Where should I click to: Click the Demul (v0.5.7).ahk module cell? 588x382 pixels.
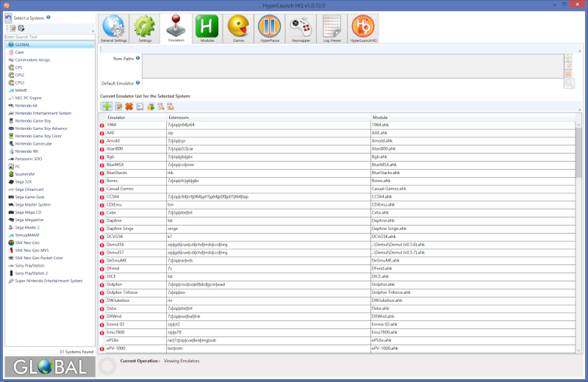tap(473, 253)
